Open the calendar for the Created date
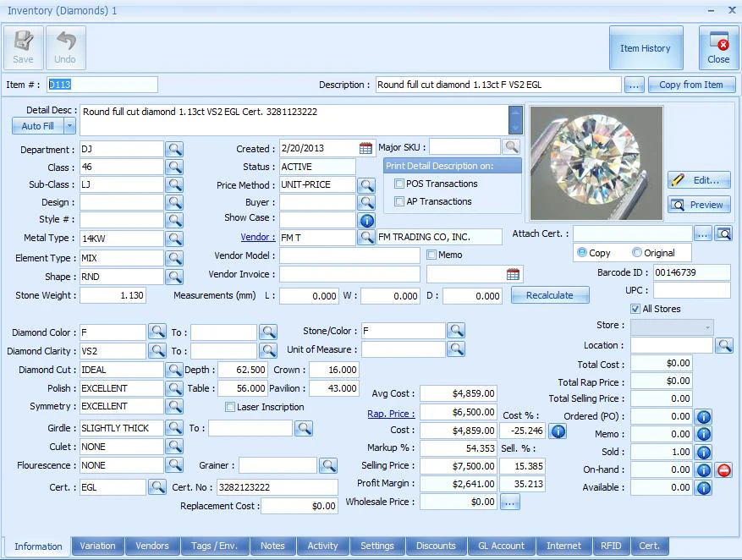The image size is (742, 560). (364, 148)
